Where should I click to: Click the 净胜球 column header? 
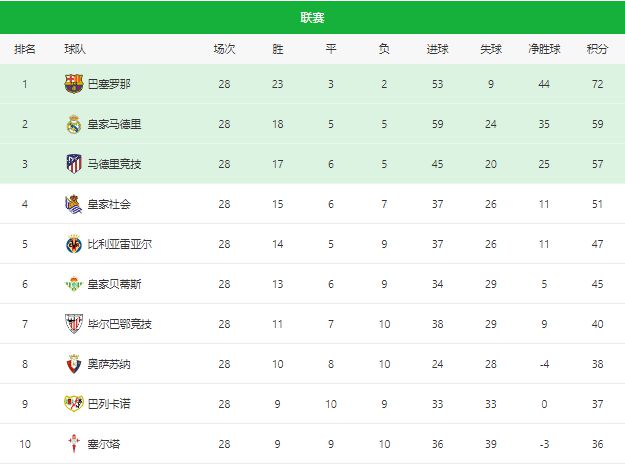tap(544, 49)
